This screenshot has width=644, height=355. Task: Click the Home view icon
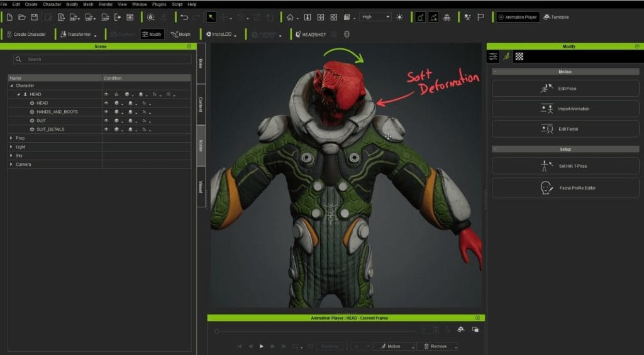(290, 17)
